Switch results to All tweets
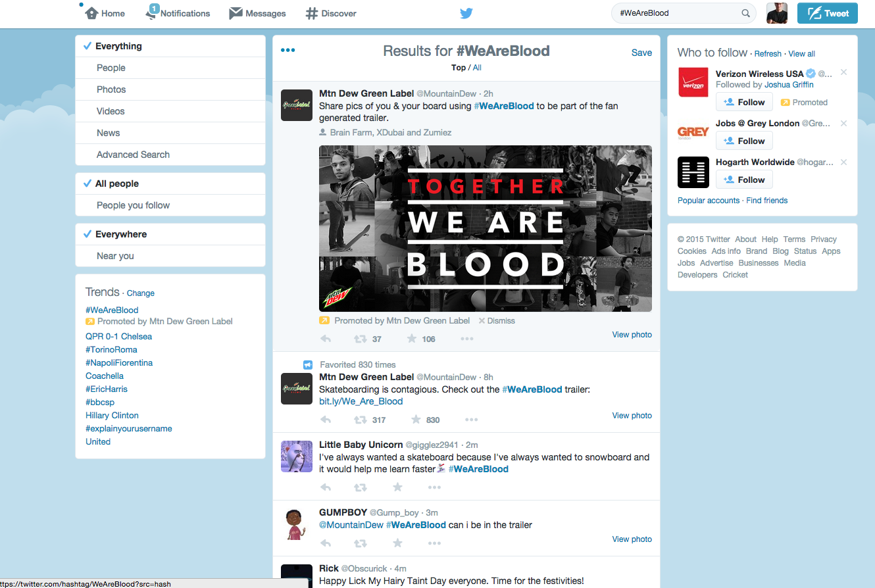Image resolution: width=875 pixels, height=588 pixels. coord(477,68)
